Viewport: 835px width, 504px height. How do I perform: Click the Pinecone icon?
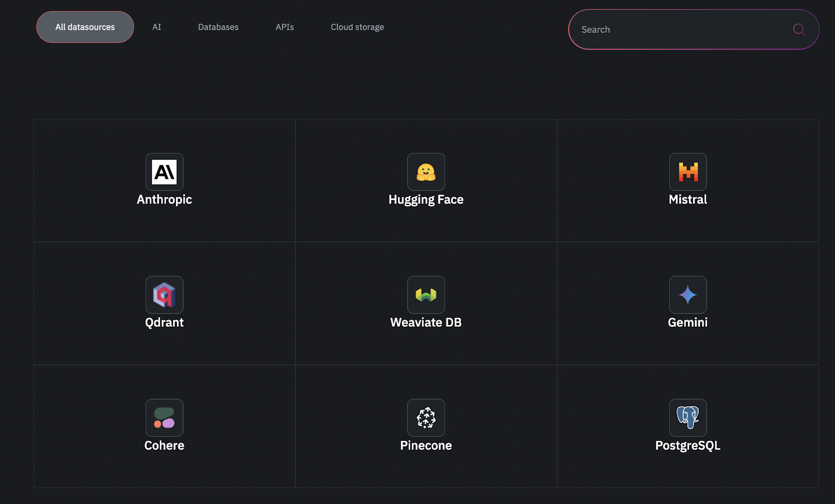tap(426, 418)
